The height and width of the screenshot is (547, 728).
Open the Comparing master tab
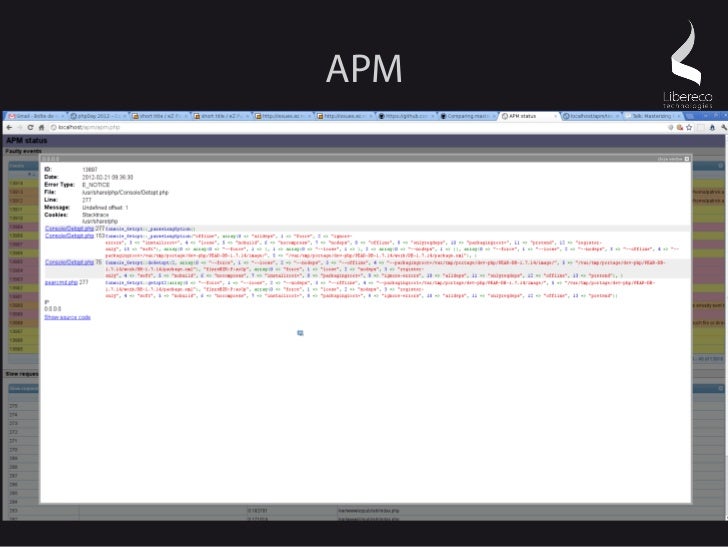click(x=468, y=116)
